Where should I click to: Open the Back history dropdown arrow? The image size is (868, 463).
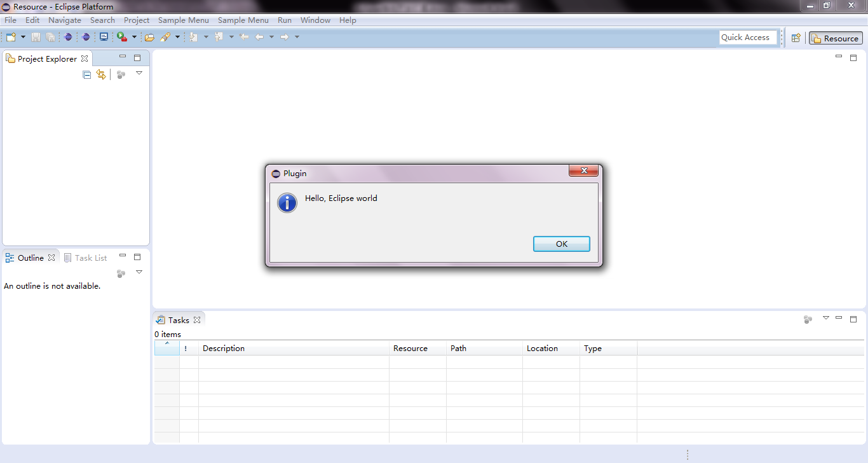(x=271, y=38)
